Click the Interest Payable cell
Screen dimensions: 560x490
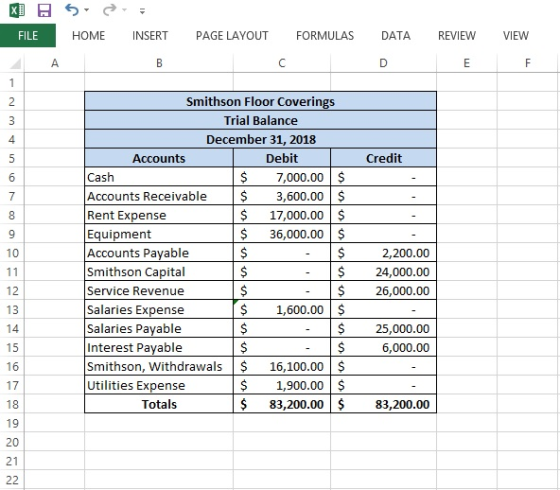[x=159, y=348]
